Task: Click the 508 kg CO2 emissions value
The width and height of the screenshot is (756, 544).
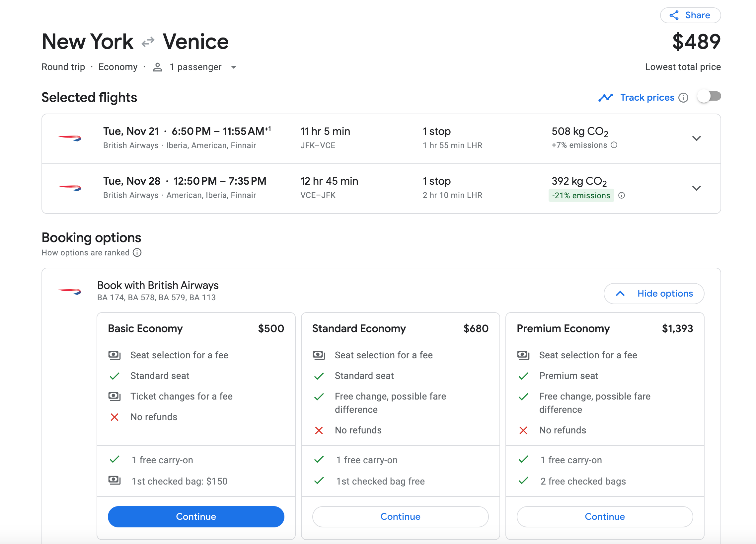Action: pyautogui.click(x=580, y=132)
